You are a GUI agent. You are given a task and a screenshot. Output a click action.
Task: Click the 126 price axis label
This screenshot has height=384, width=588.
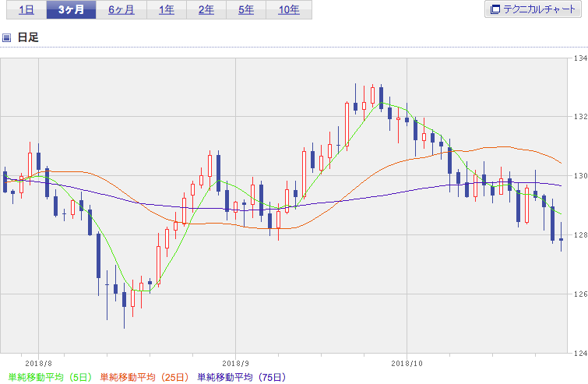(580, 294)
